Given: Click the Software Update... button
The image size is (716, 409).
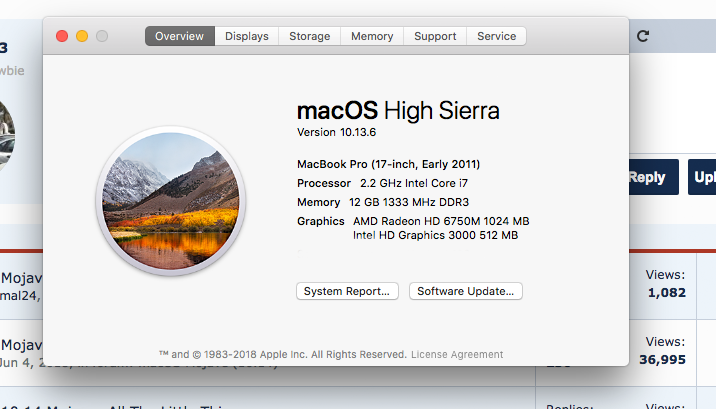Looking at the screenshot, I should coord(465,291).
